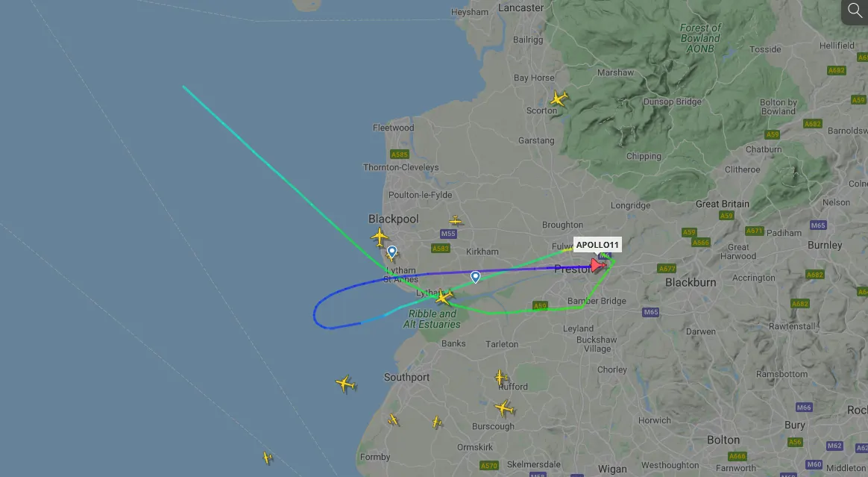Image resolution: width=868 pixels, height=477 pixels.
Task: Select the small aircraft west of Formby
Action: [x=268, y=458]
